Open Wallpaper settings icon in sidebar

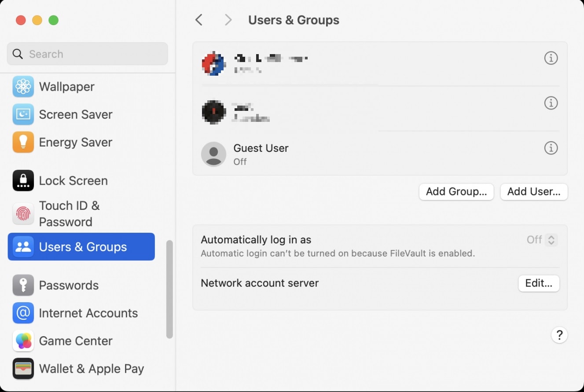23,87
